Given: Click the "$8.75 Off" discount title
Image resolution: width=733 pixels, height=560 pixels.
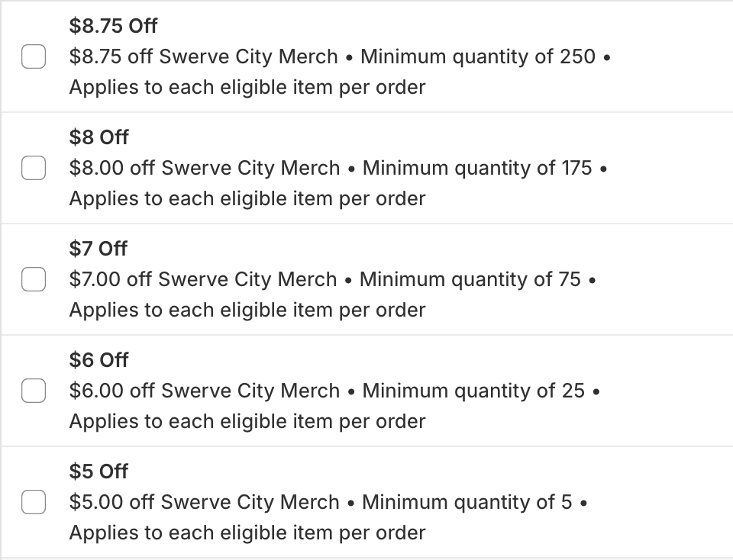Looking at the screenshot, I should pyautogui.click(x=113, y=26).
